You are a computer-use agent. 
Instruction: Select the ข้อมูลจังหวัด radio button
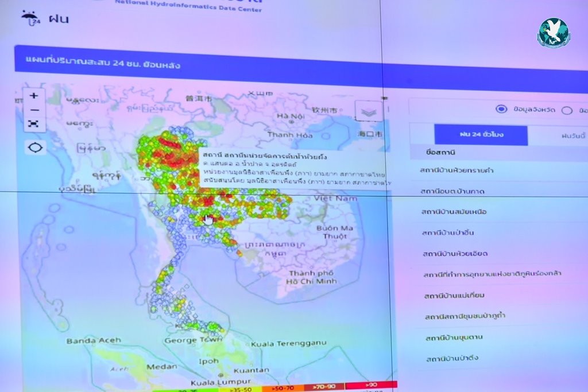[501, 109]
